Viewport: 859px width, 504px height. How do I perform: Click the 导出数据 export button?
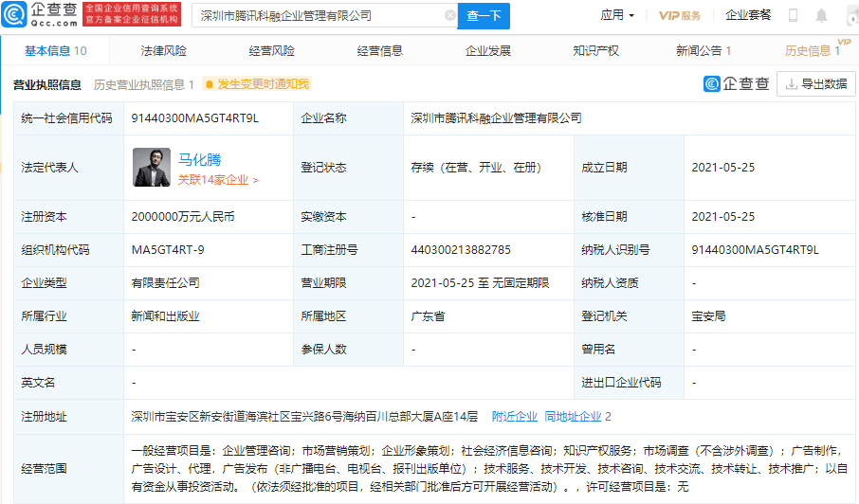coord(816,84)
